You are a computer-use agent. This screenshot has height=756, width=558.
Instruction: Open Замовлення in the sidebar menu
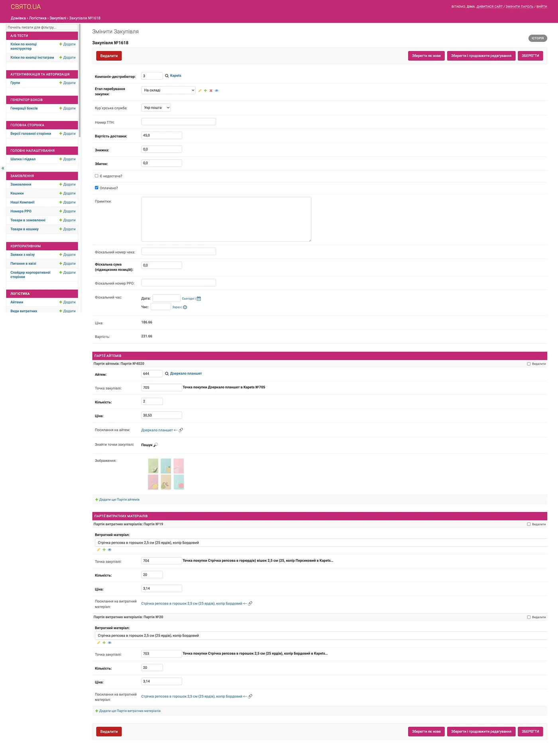point(21,185)
